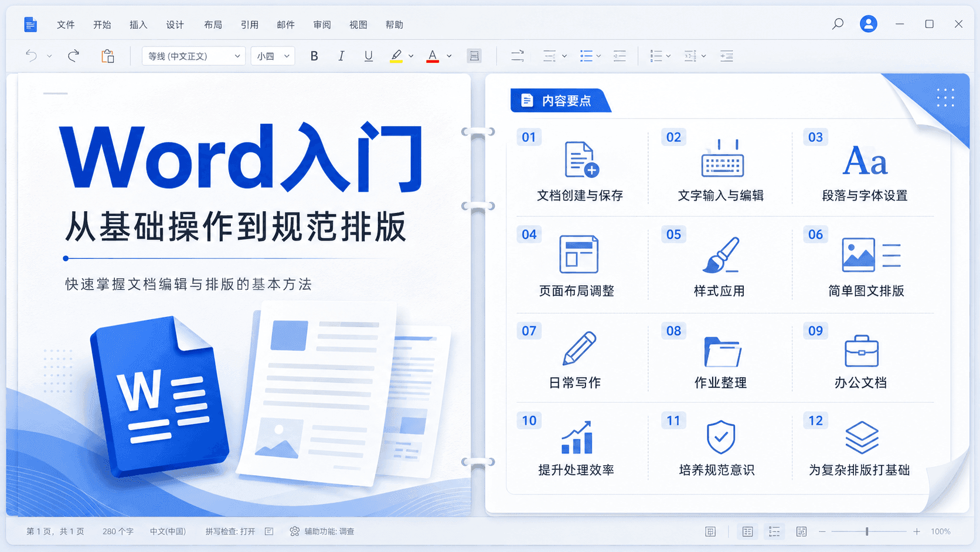The height and width of the screenshot is (552, 980).
Task: Open the 设计 tab
Action: tap(175, 25)
